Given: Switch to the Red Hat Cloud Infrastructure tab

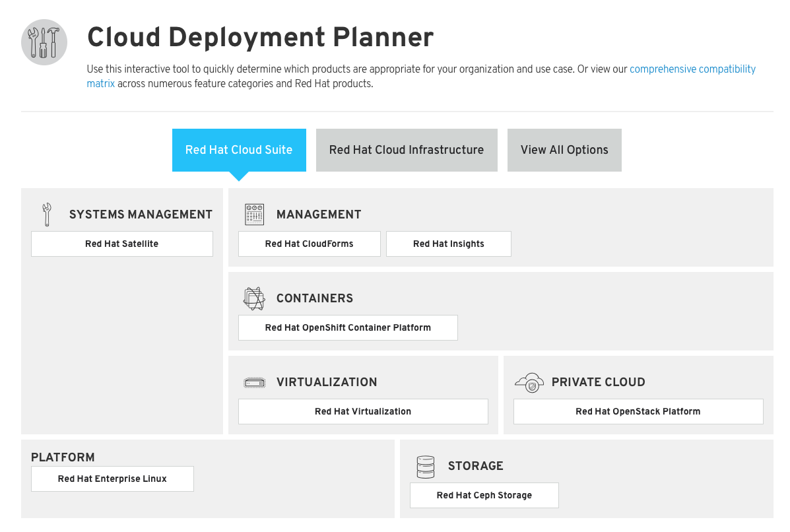Looking at the screenshot, I should (407, 150).
